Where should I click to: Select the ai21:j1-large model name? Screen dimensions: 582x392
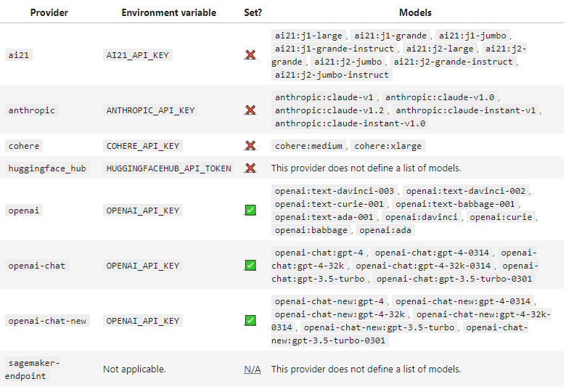309,36
